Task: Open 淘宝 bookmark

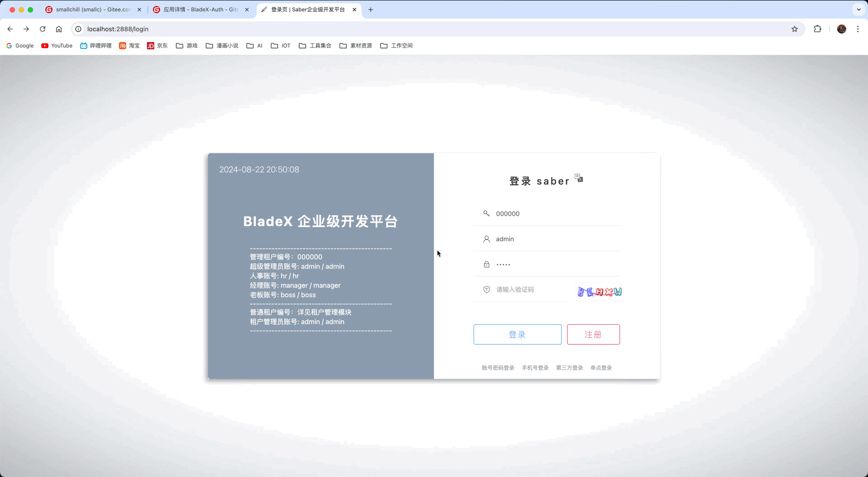Action: (129, 46)
